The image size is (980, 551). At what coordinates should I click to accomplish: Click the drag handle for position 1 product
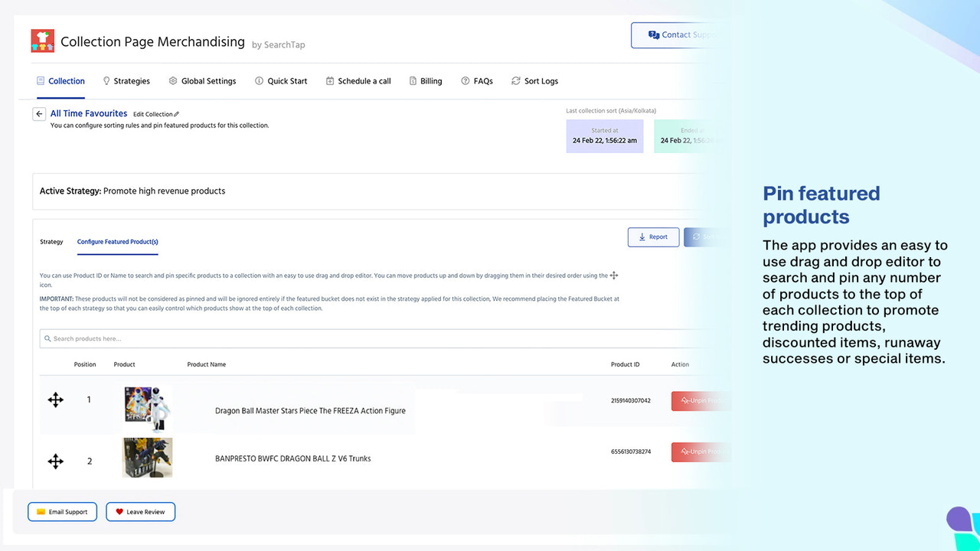(55, 399)
